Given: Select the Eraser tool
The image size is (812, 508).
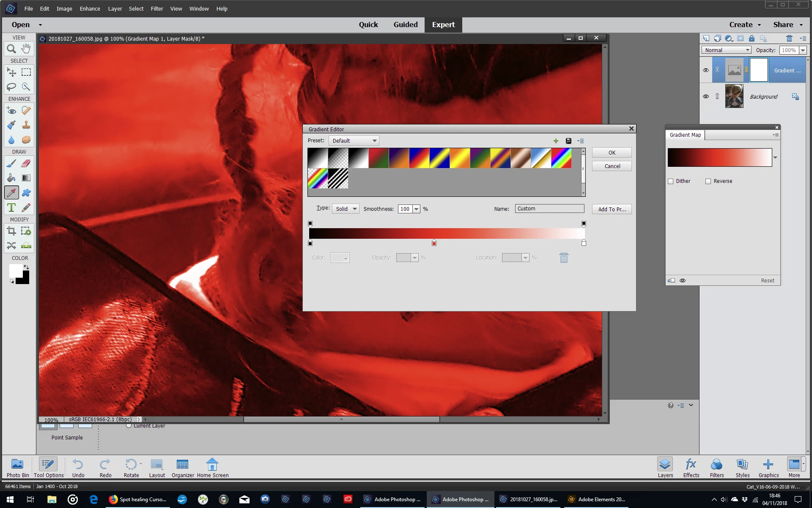Looking at the screenshot, I should tap(26, 163).
